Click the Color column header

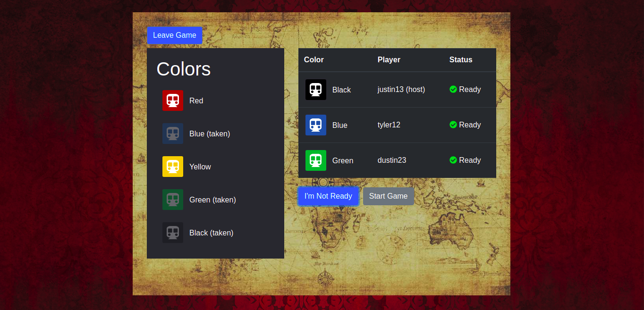point(314,59)
